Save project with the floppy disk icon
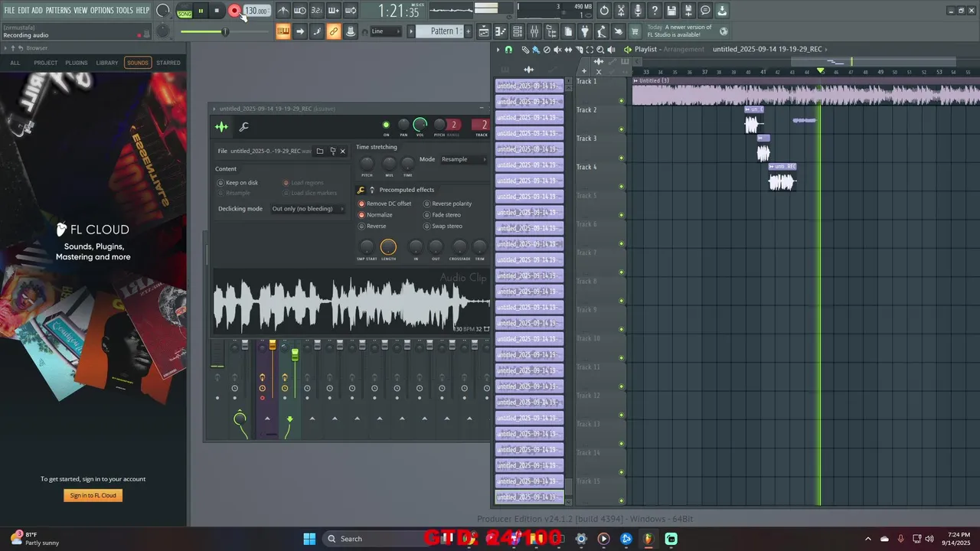This screenshot has width=980, height=551. coord(671,11)
